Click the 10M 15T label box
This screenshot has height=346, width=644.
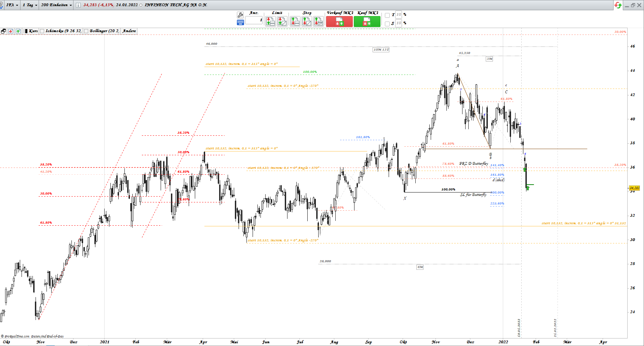pos(381,50)
